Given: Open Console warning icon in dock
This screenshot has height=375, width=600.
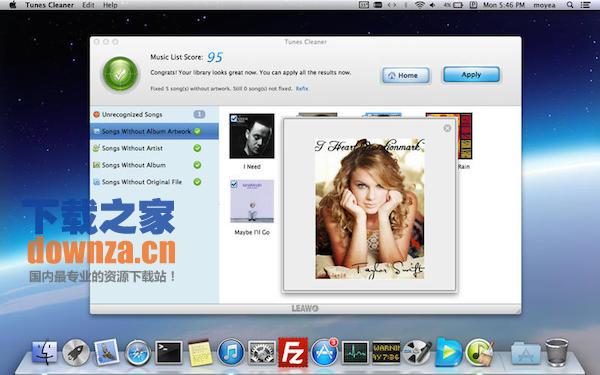Looking at the screenshot, I should tap(386, 352).
